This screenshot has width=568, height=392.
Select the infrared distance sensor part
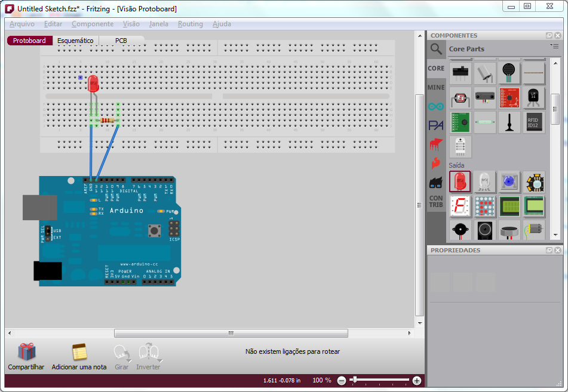click(x=485, y=98)
